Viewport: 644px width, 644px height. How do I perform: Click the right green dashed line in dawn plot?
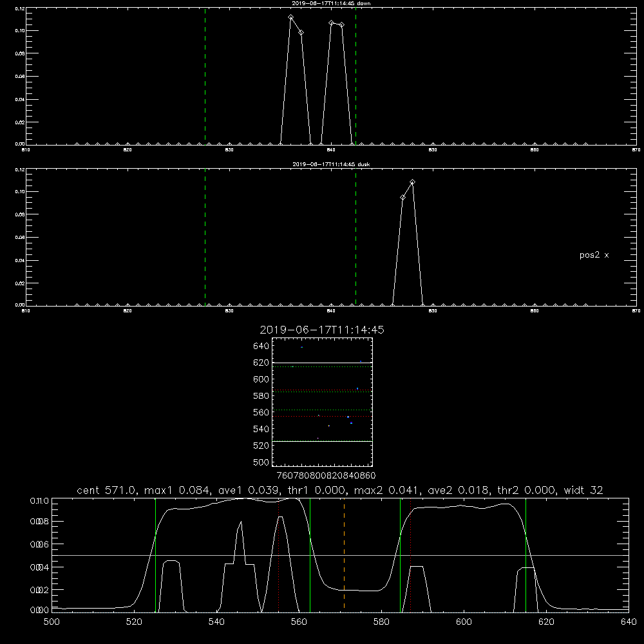(355, 77)
